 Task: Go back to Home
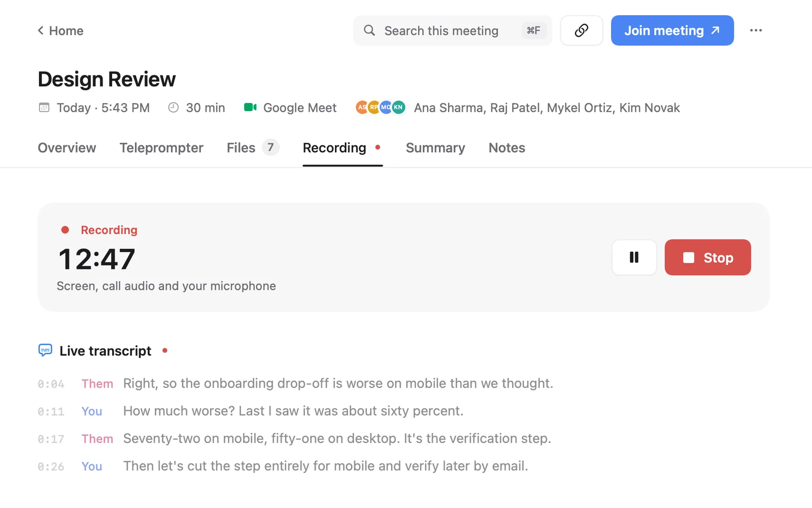[x=60, y=31]
